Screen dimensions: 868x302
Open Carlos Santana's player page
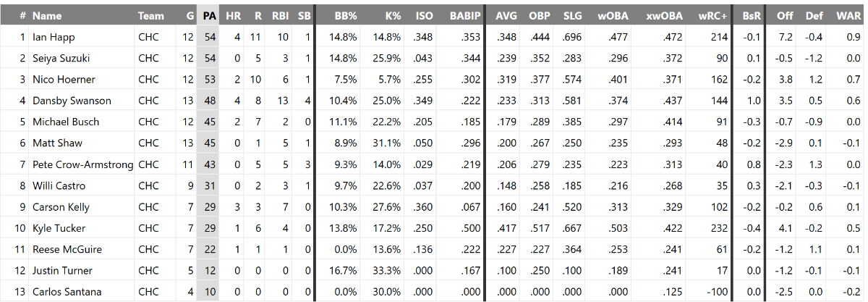67,292
